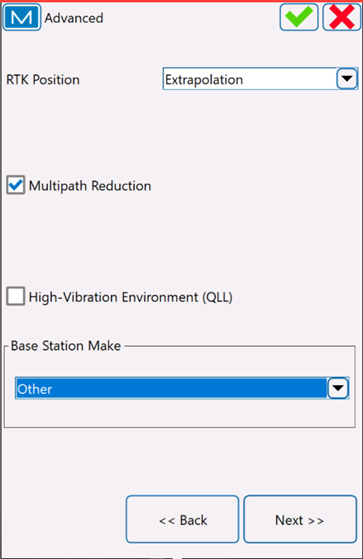
Task: Select the Extrapolation combo box field
Action: pos(260,79)
